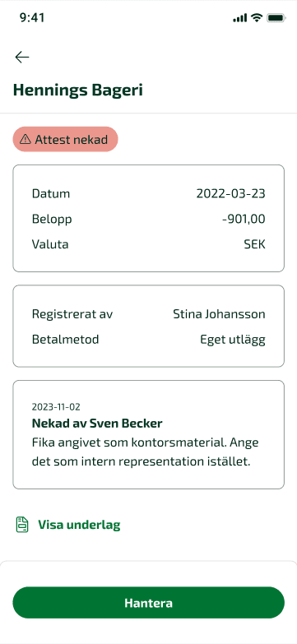Image resolution: width=297 pixels, height=644 pixels.
Task: Open the Visa underlag link
Action: 79,525
